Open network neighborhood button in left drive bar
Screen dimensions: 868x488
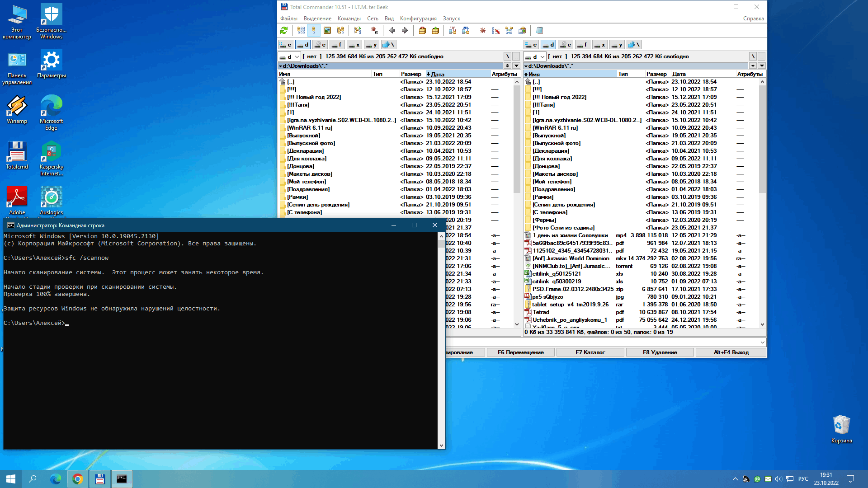click(x=388, y=45)
